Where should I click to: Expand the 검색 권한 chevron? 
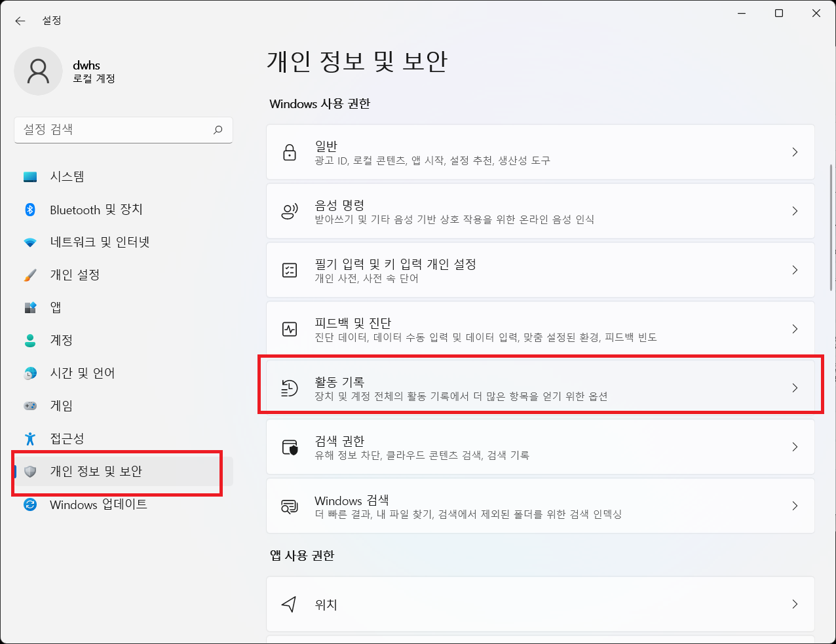point(795,447)
